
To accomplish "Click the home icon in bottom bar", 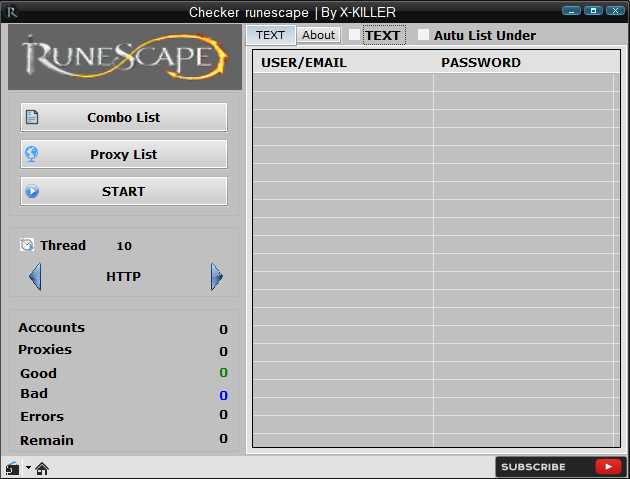I will [42, 468].
